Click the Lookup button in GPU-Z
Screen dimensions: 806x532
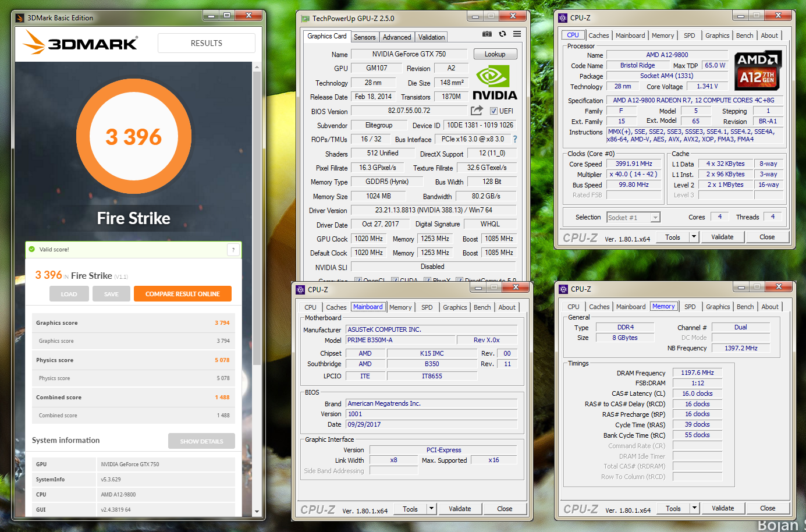pos(495,54)
